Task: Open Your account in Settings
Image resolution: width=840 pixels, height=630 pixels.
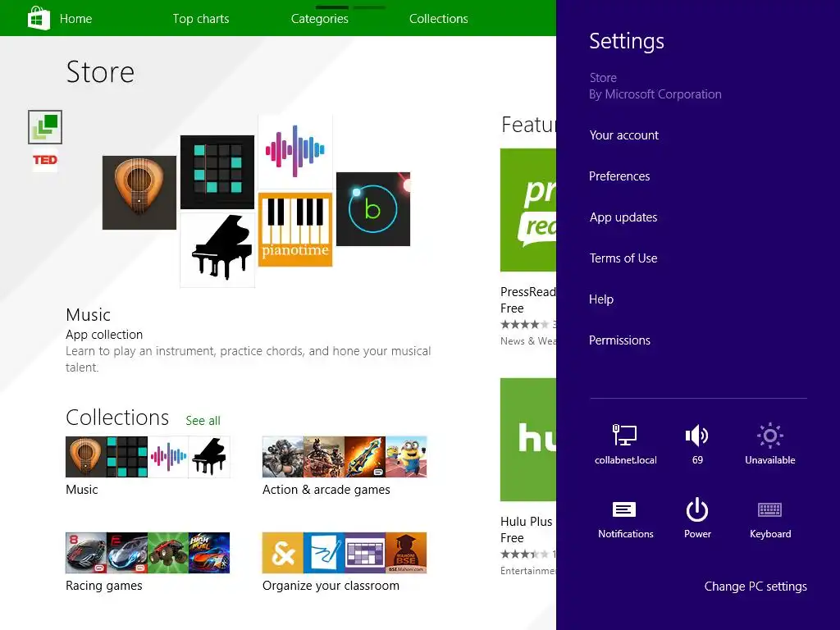Action: pyautogui.click(x=624, y=135)
